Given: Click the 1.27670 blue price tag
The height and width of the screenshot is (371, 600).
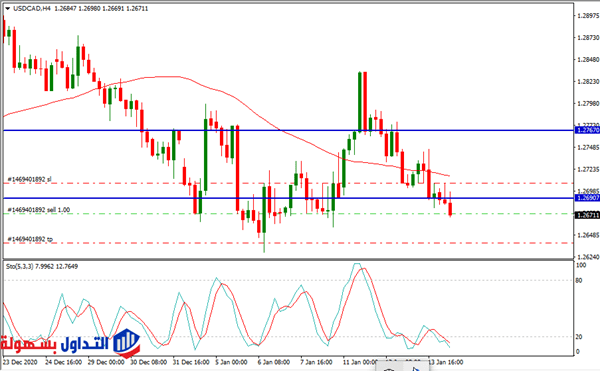Looking at the screenshot, I should click(587, 130).
